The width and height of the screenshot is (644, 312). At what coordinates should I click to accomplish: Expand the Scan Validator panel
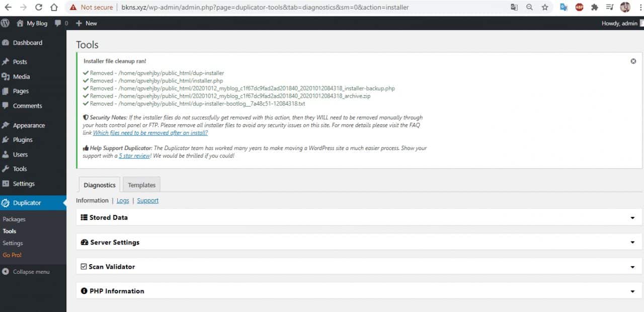(x=632, y=267)
